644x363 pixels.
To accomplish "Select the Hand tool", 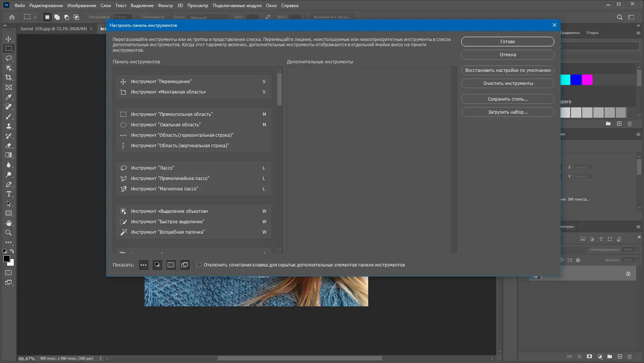I will pos(9,223).
